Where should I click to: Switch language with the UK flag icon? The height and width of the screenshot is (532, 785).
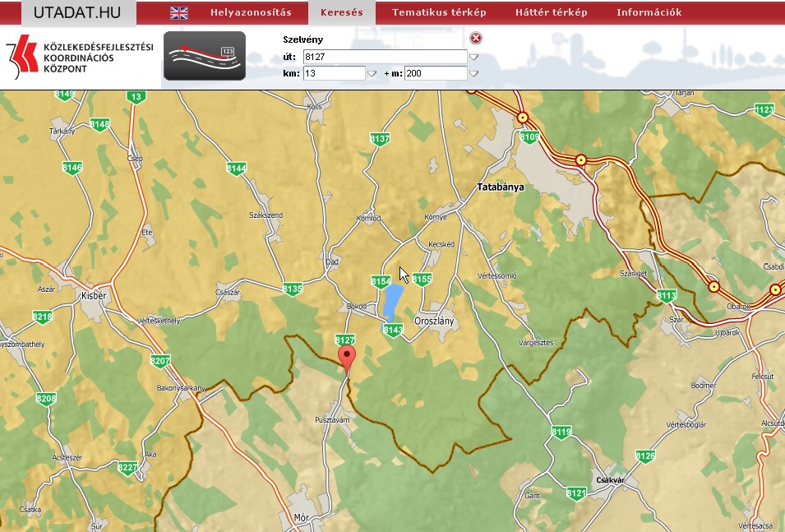[x=178, y=12]
